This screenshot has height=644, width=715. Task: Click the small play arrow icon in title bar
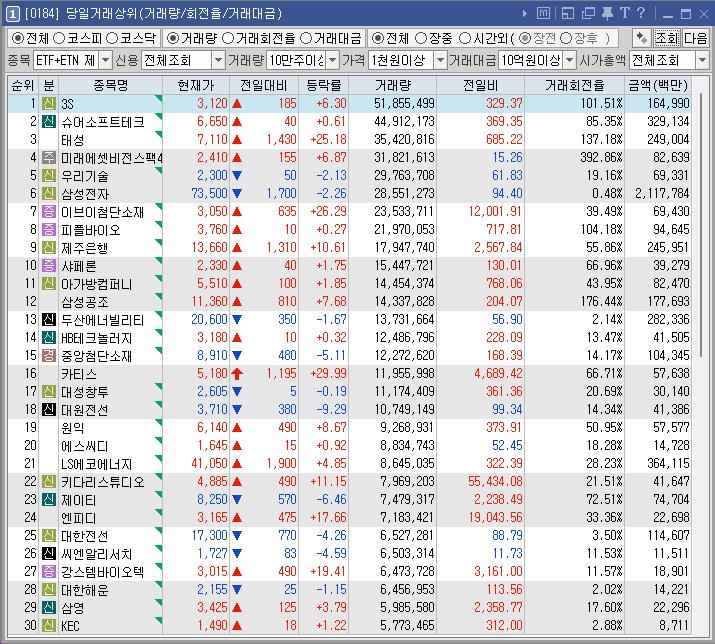[x=524, y=14]
